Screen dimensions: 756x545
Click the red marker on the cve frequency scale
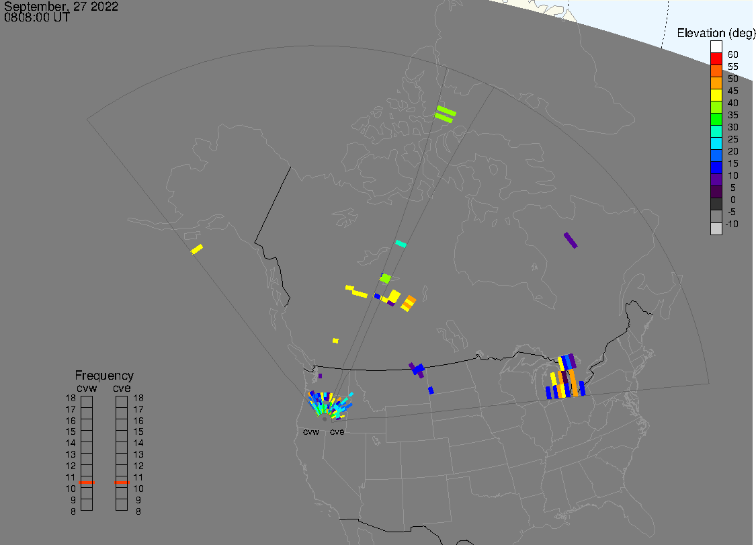122,483
